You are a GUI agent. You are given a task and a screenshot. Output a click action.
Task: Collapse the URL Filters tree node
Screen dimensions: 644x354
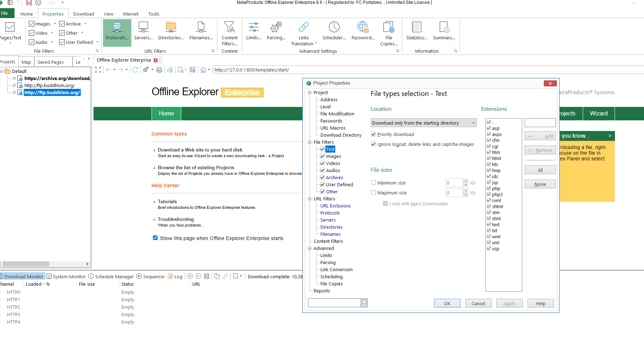pos(310,199)
